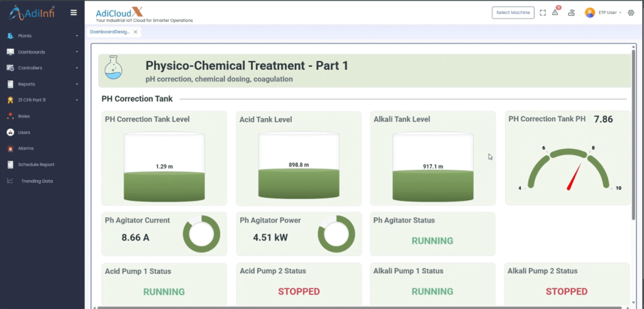
Task: Click the 21 CFR Part 11 badge icon
Action: 10,100
